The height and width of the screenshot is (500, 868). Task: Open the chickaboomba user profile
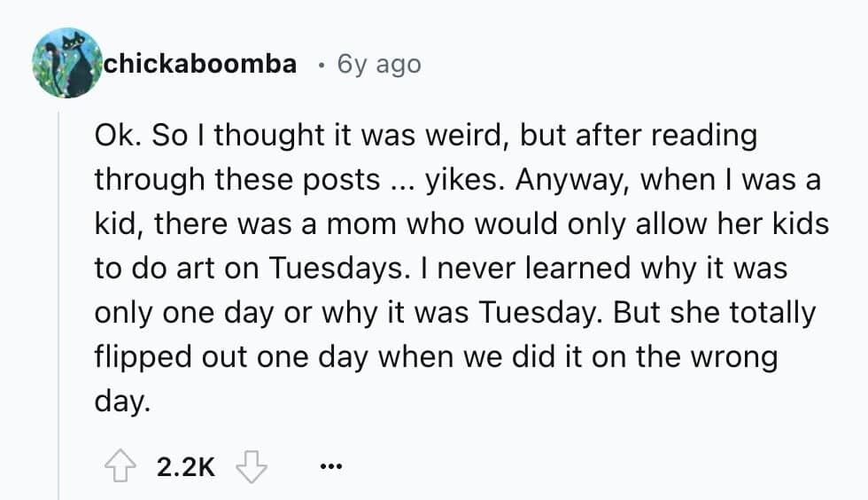(201, 64)
